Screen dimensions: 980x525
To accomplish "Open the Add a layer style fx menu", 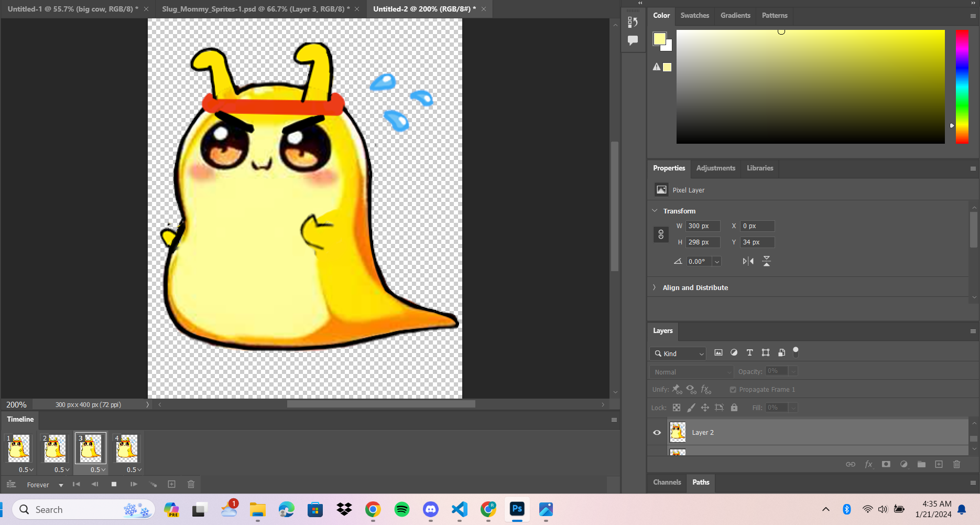I will (869, 464).
